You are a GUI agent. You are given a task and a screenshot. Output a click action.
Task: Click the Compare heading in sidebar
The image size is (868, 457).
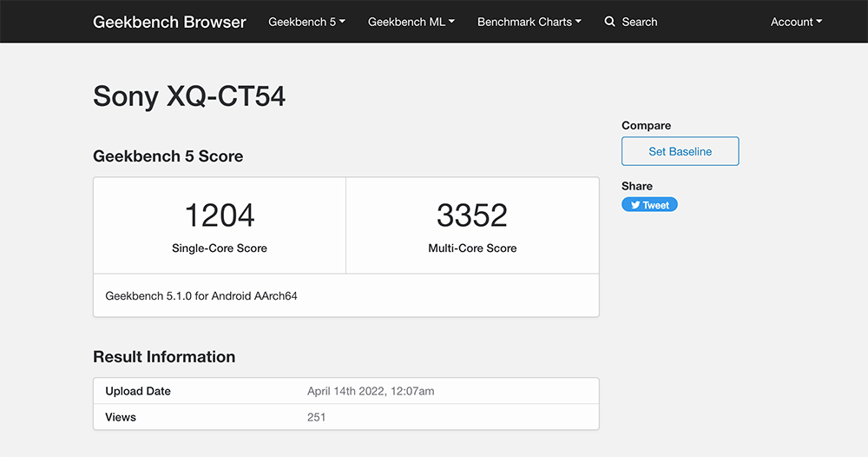(x=646, y=126)
